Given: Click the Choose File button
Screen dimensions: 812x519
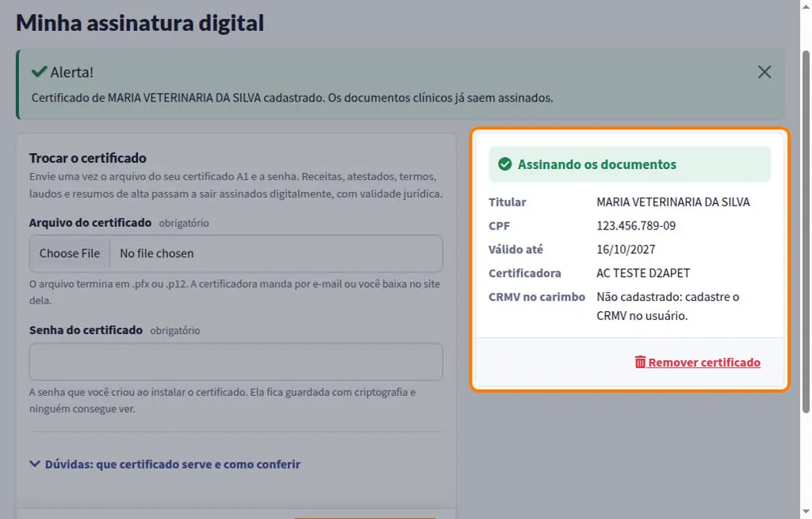Looking at the screenshot, I should 70,253.
